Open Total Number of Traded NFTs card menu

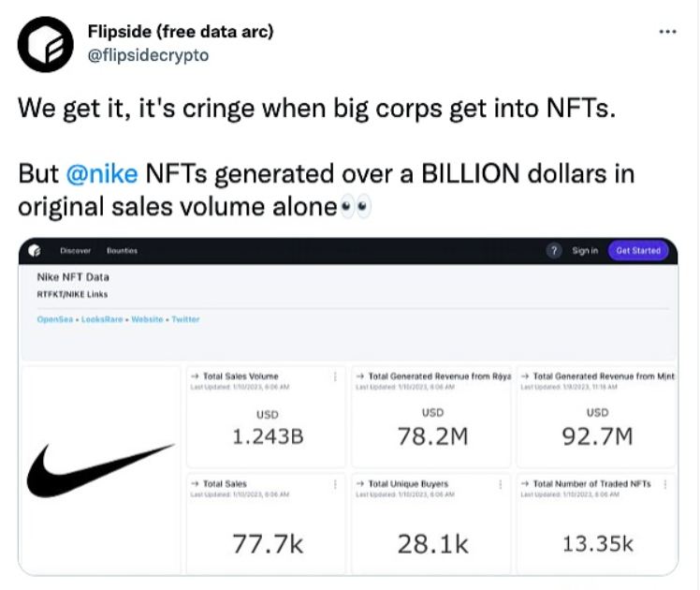tap(664, 484)
